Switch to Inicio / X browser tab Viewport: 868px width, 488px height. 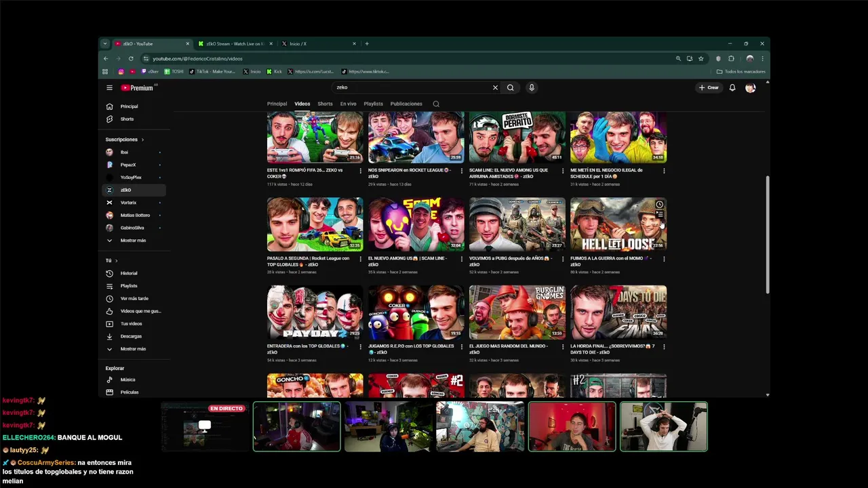pyautogui.click(x=317, y=43)
